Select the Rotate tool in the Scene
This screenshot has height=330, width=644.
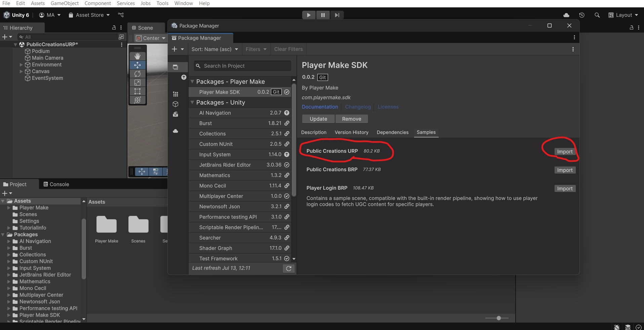click(137, 74)
